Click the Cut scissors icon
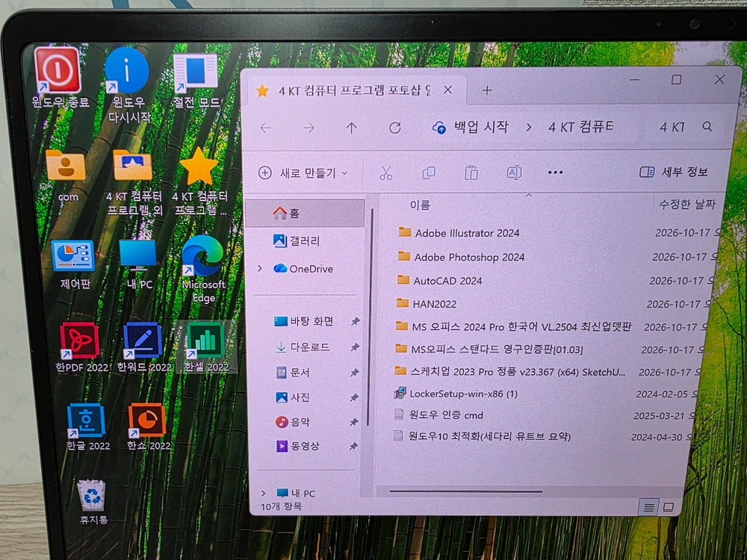Viewport: 747px width, 560px height. 386,172
